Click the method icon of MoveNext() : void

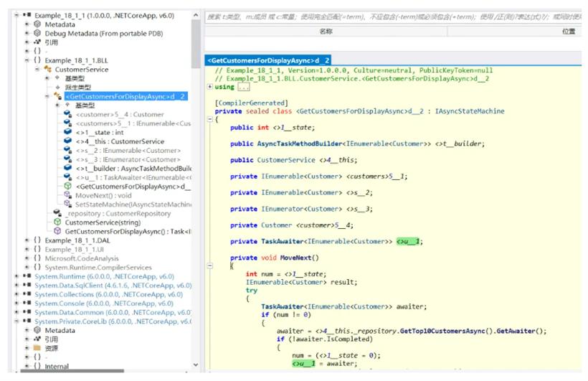coord(68,195)
